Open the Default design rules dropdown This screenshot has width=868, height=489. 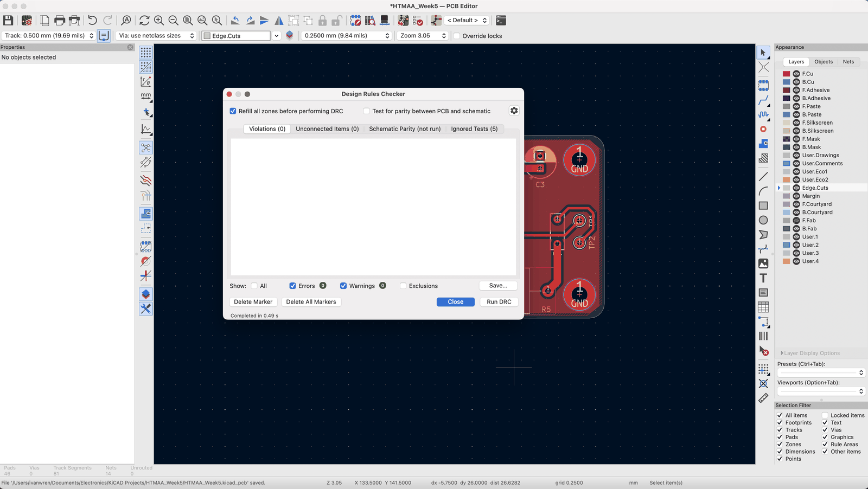[x=467, y=21]
